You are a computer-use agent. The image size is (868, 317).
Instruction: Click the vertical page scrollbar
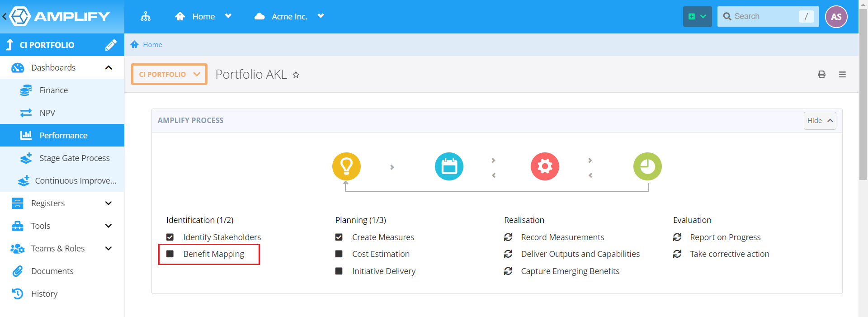coord(863,95)
